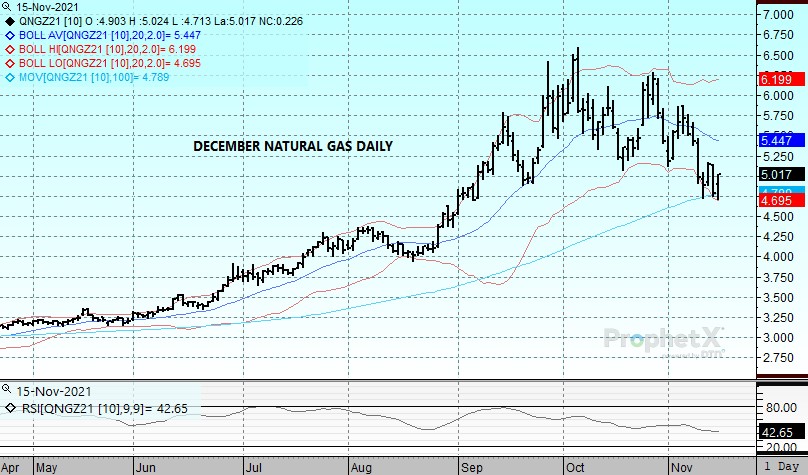Screen dimensions: 808x475
Task: Click the December Natural Gas Daily chart title
Action: [x=292, y=146]
